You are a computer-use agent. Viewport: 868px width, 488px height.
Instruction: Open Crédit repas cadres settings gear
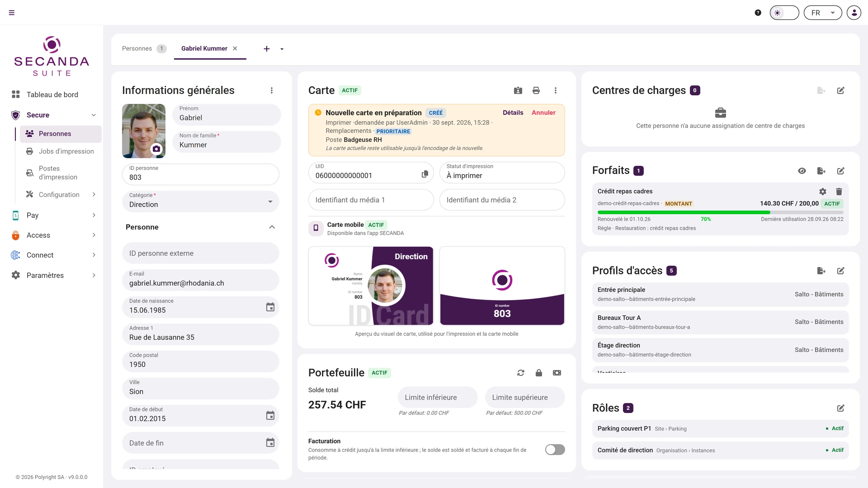(x=823, y=192)
